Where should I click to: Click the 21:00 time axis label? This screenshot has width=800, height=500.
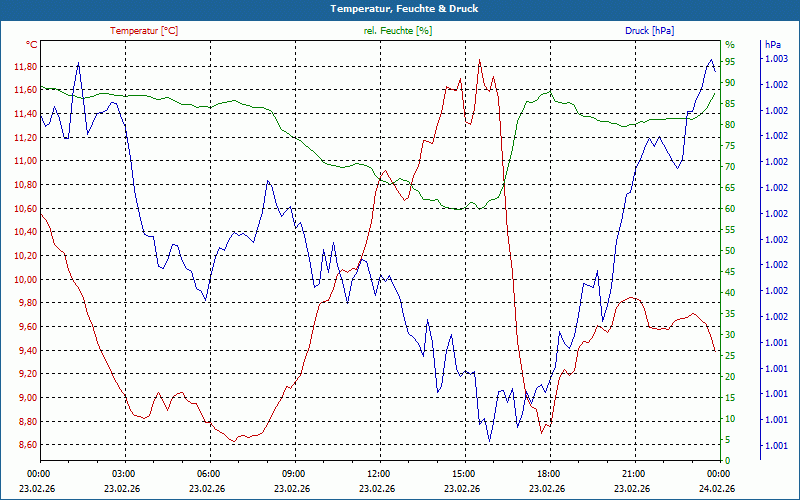tap(634, 473)
